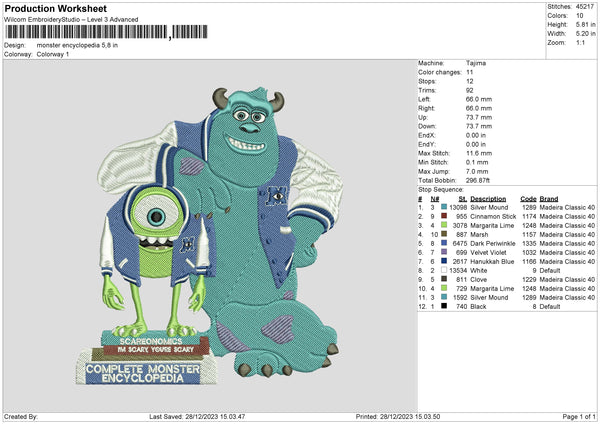The image size is (600, 424).
Task: Click the code '1157' in the Marsh row
Action: (529, 235)
